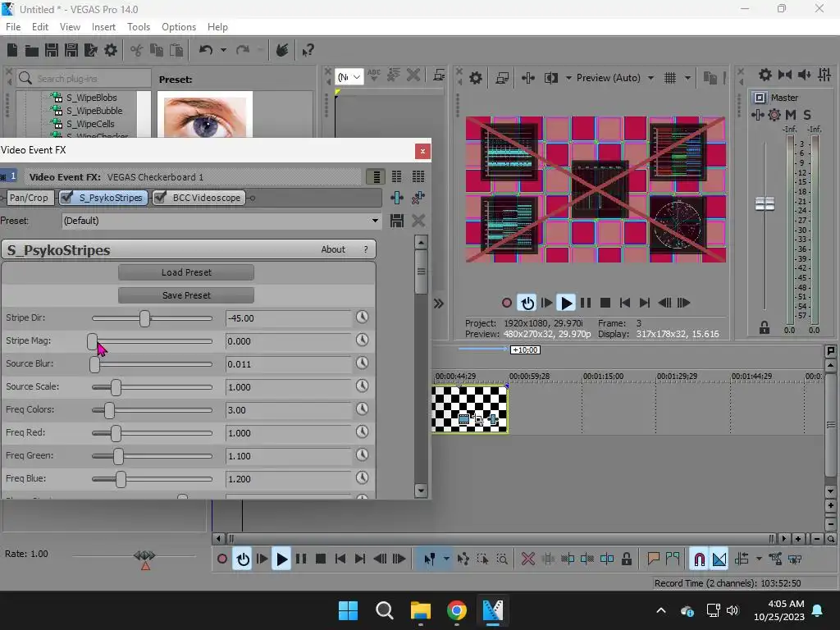Click the Play button in preview window
The image size is (840, 630).
566,304
